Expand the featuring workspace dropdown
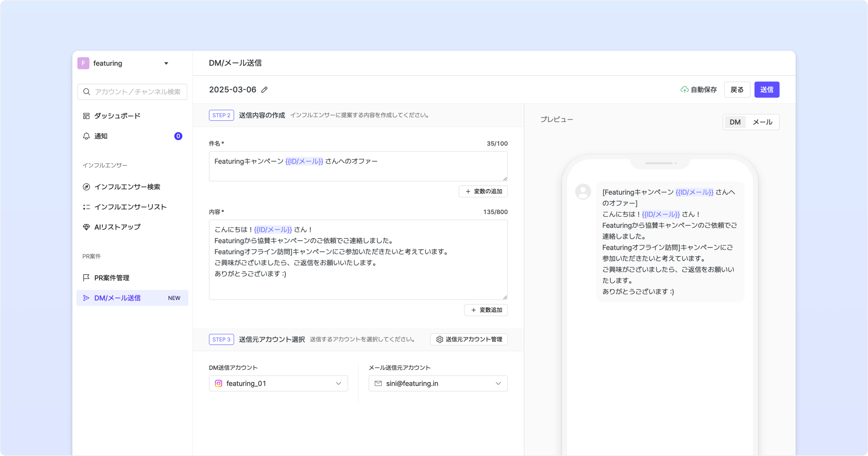The image size is (868, 456). 166,63
